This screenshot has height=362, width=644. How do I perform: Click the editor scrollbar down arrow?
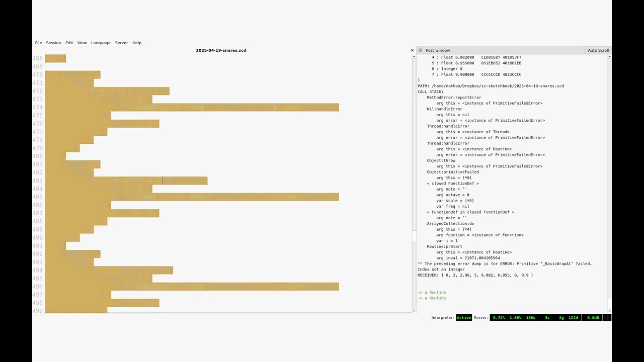414,311
